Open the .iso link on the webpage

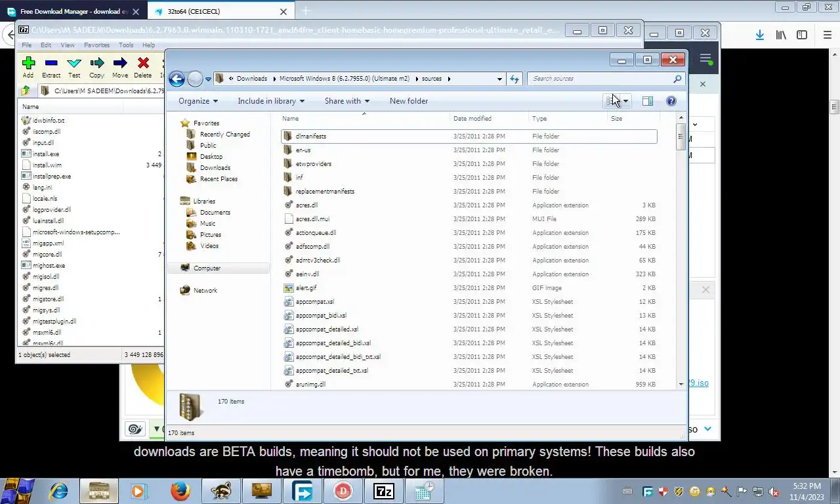[x=698, y=383]
